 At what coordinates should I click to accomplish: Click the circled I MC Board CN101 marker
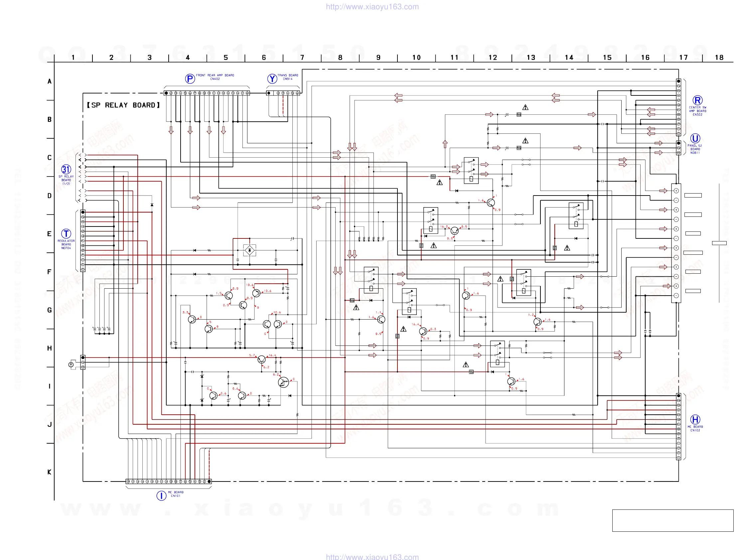[161, 495]
